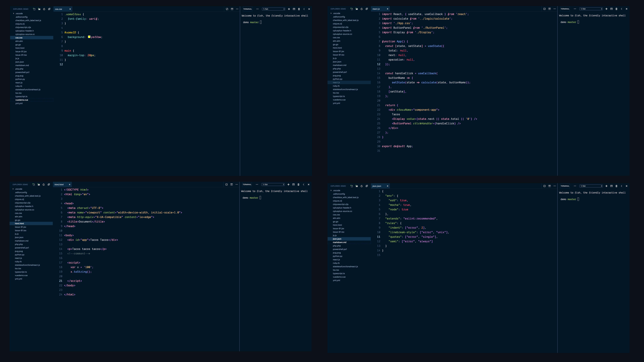Click New File icon in css.css window explorer
The image size is (644, 362).
[x=34, y=9]
